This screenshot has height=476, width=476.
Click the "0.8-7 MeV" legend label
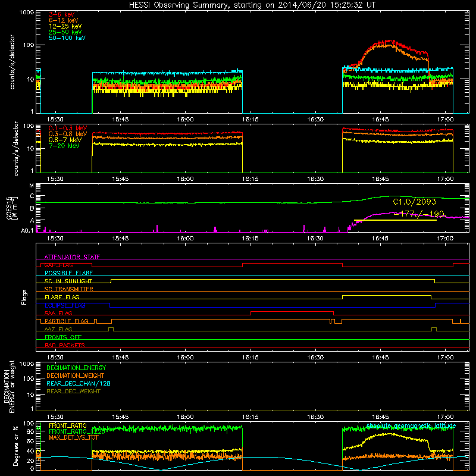pos(65,140)
